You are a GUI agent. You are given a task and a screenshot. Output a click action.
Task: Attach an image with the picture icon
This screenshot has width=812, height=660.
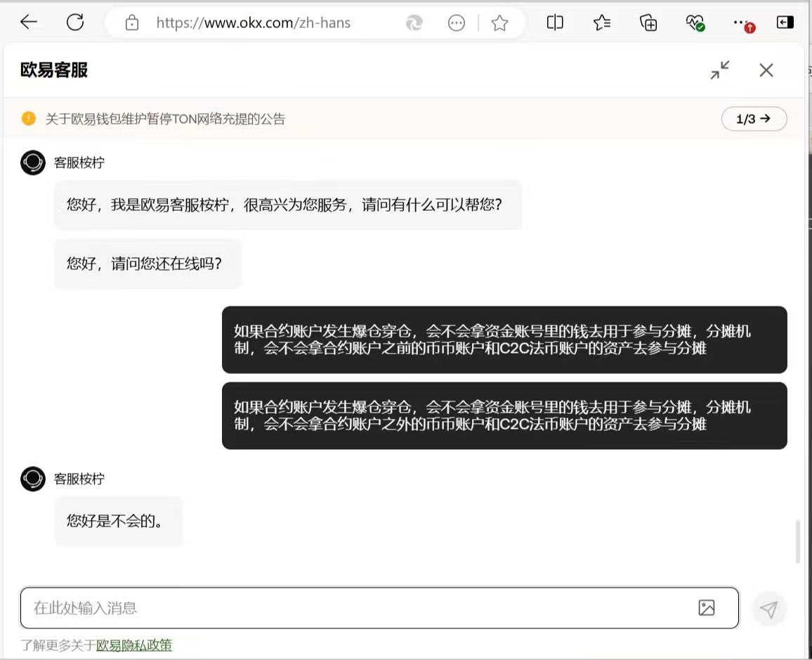[x=707, y=608]
